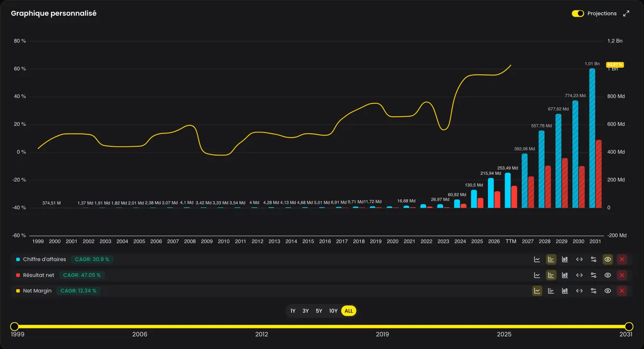This screenshot has width=644, height=349.
Task: Toggle the Projections switch
Action: pos(578,13)
